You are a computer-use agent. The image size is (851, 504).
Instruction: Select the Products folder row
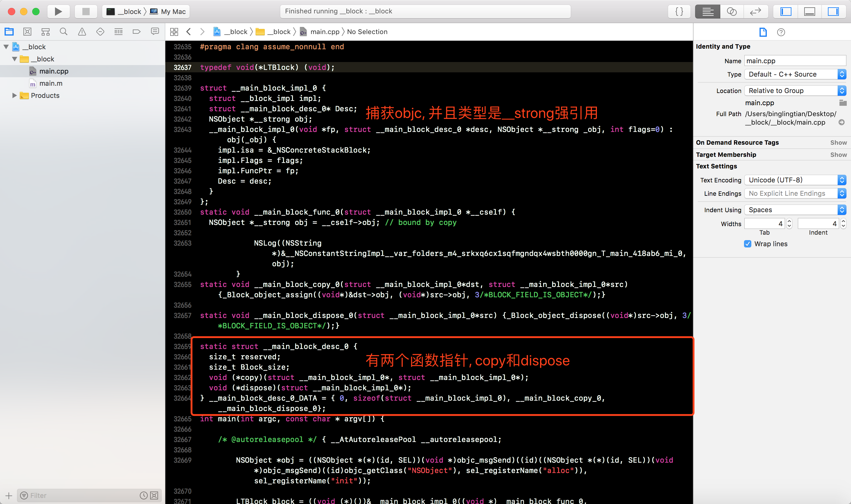tap(83, 95)
